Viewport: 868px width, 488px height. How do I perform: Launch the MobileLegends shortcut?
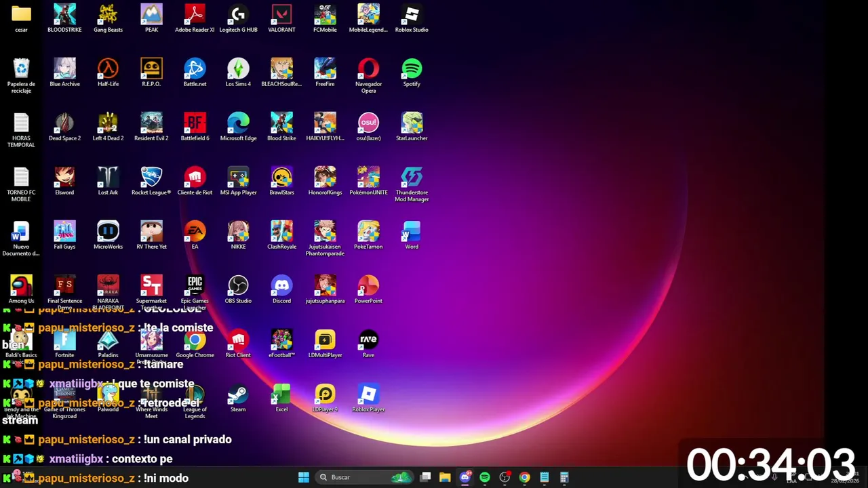tap(368, 18)
